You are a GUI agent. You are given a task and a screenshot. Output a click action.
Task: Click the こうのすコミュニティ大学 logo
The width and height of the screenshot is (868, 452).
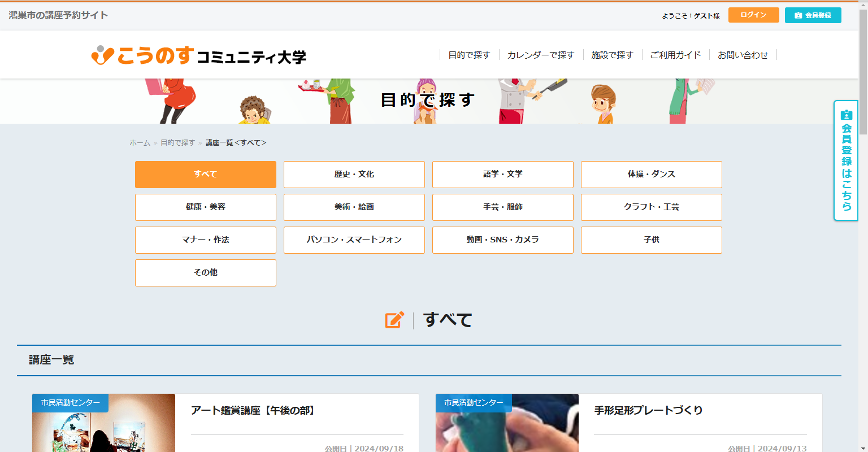click(x=198, y=55)
